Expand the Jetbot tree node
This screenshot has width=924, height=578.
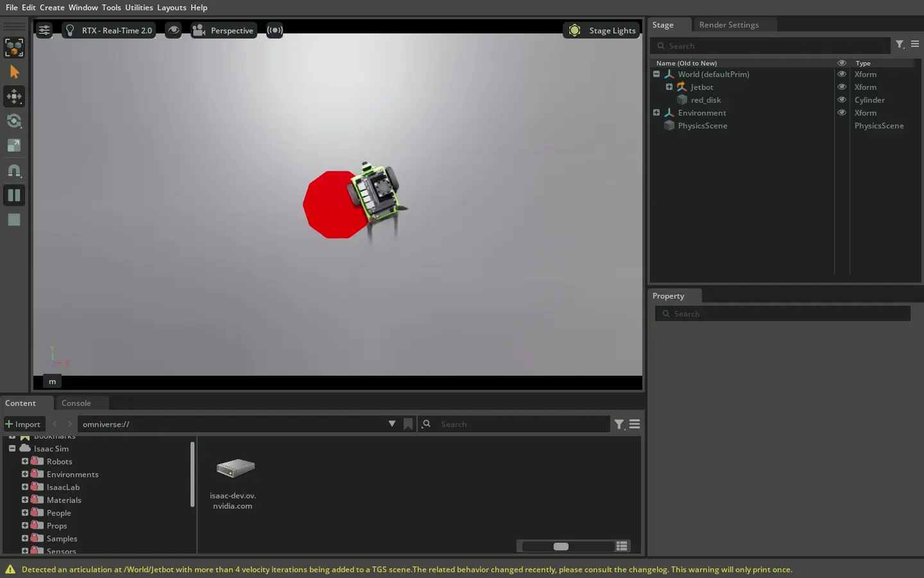point(669,87)
